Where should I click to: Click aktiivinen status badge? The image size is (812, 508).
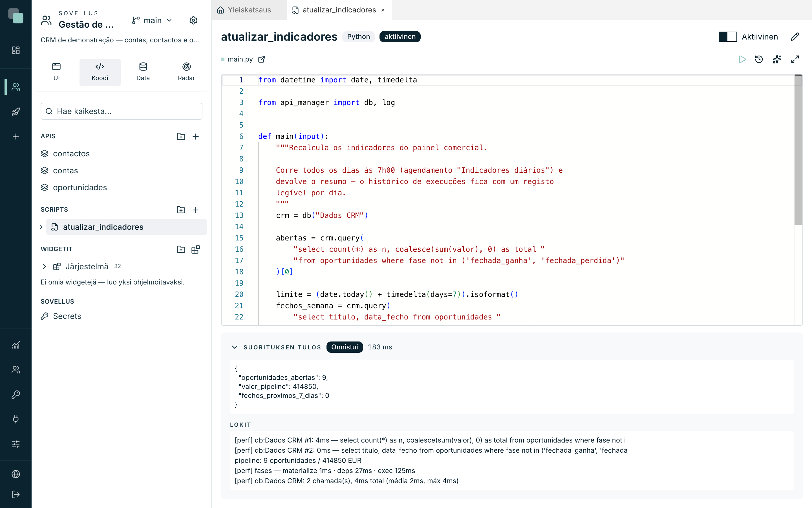(x=400, y=37)
